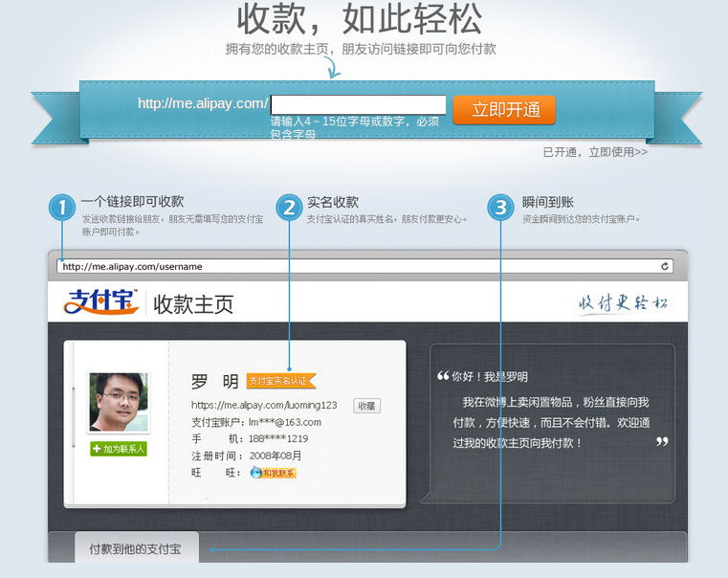The height and width of the screenshot is (578, 728).
Task: Click the 你好！我是罗明 greeting text
Action: coord(490,376)
